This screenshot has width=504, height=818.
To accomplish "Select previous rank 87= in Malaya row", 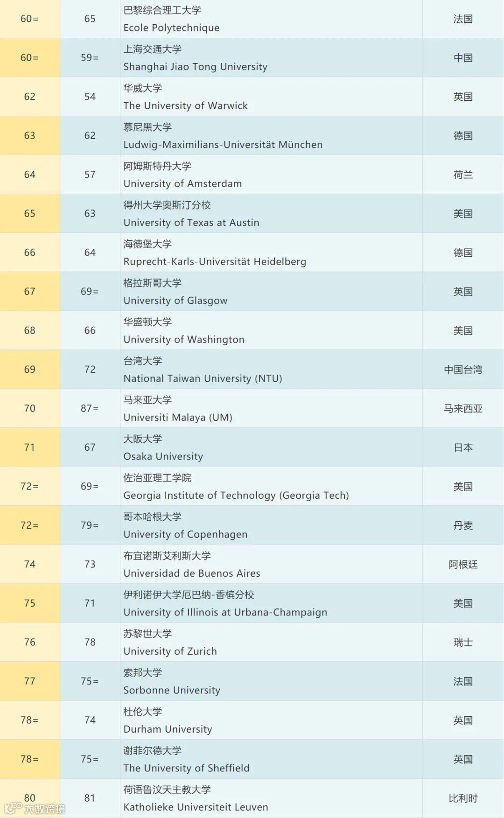I will coord(90,408).
